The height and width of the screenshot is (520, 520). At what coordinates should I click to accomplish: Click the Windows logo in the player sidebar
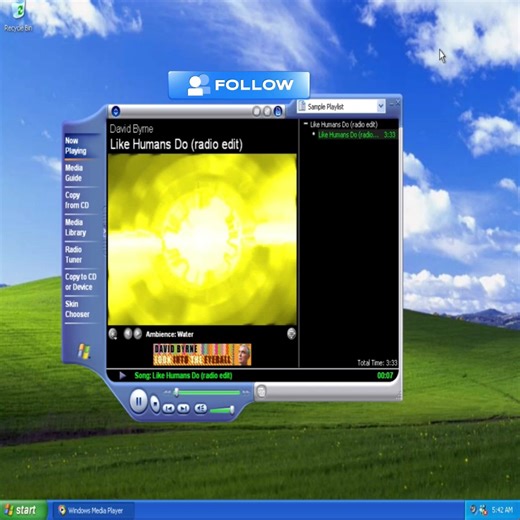click(84, 351)
